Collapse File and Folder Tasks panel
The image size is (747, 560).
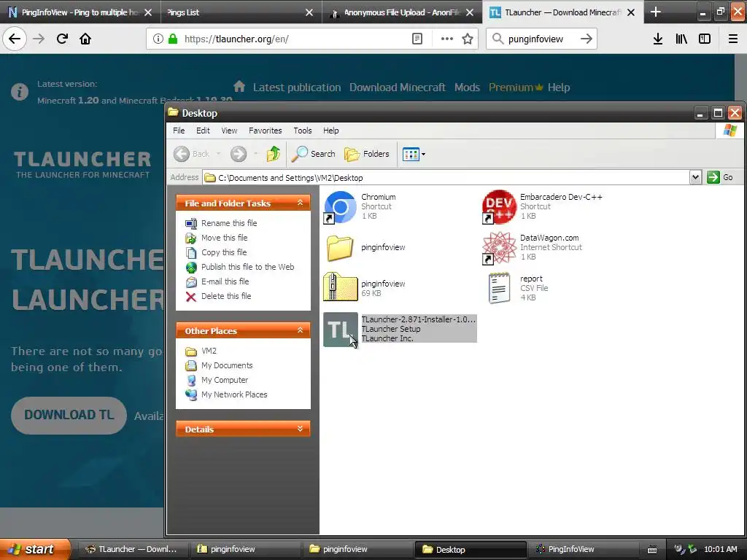pyautogui.click(x=300, y=203)
